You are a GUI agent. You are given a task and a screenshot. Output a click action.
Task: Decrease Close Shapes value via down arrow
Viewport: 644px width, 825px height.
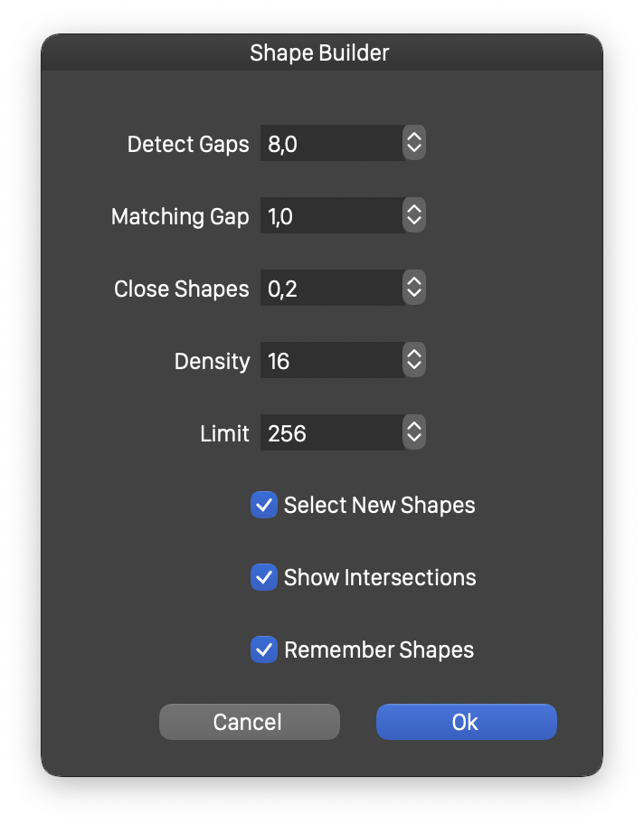(414, 295)
